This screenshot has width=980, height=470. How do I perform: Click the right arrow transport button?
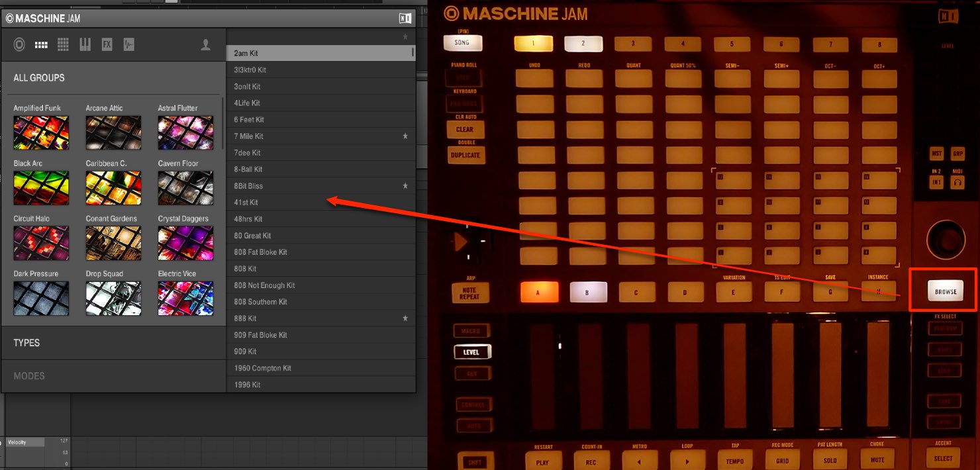[x=687, y=460]
